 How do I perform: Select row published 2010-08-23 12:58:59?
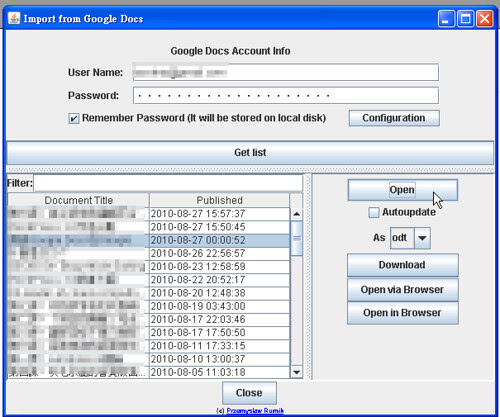pos(149,267)
